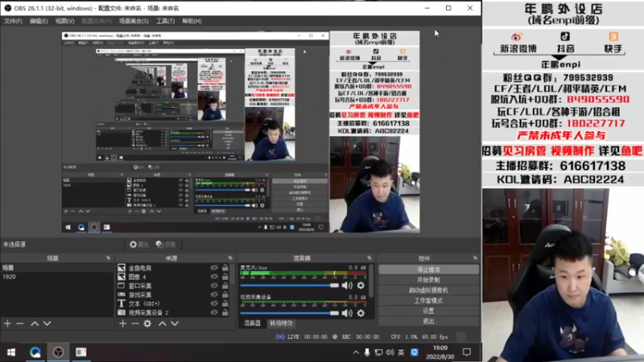Click the 视频采集设备 2 camera icon
Screen dimensions: 644x362
122,312
